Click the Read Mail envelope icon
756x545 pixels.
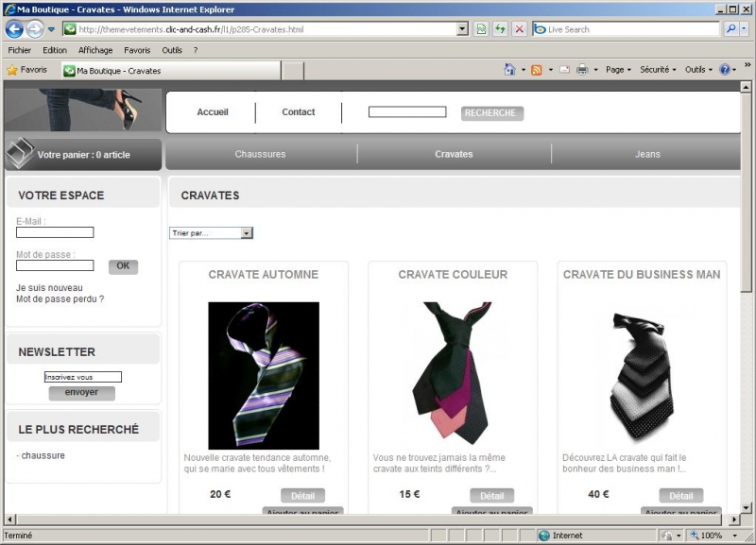click(x=564, y=70)
